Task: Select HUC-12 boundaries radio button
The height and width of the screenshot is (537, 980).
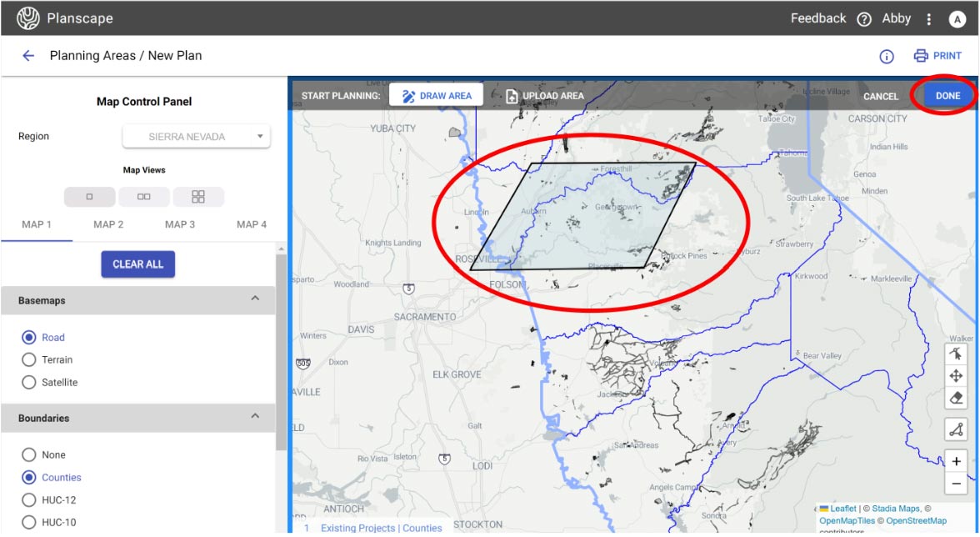Action: (29, 500)
